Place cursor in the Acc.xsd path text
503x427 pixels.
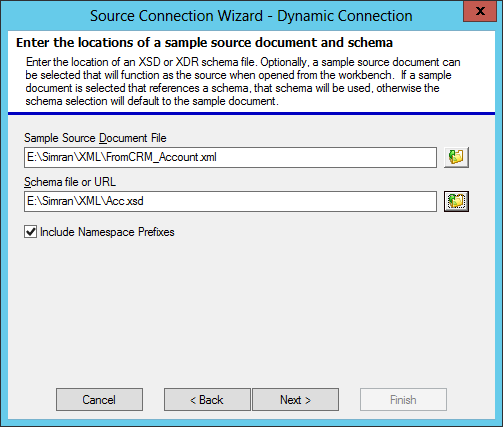[85, 201]
